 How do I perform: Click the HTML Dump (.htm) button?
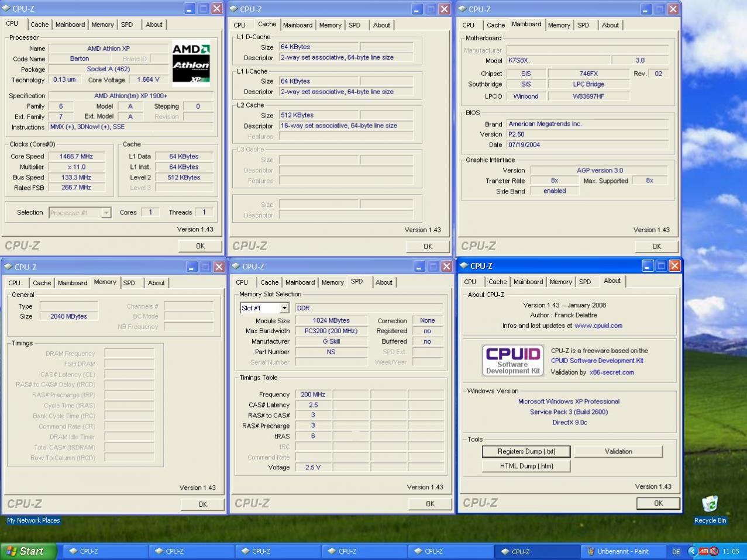tap(526, 466)
